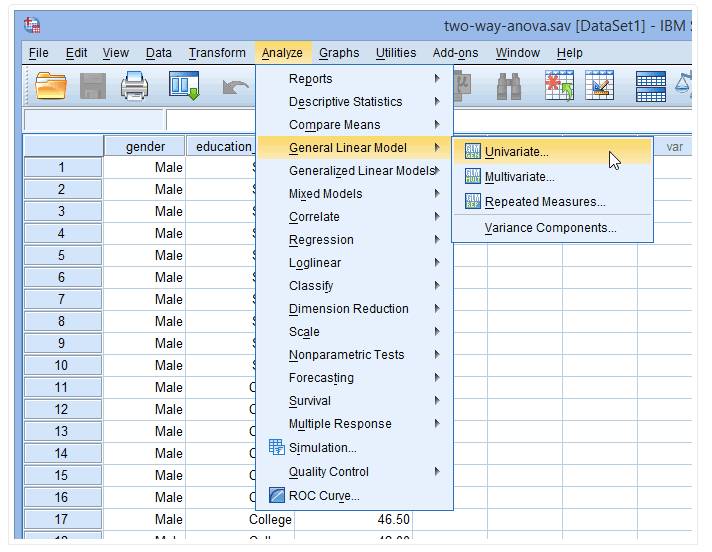Open the Transform menu
The width and height of the screenshot is (712, 552).
[x=217, y=53]
